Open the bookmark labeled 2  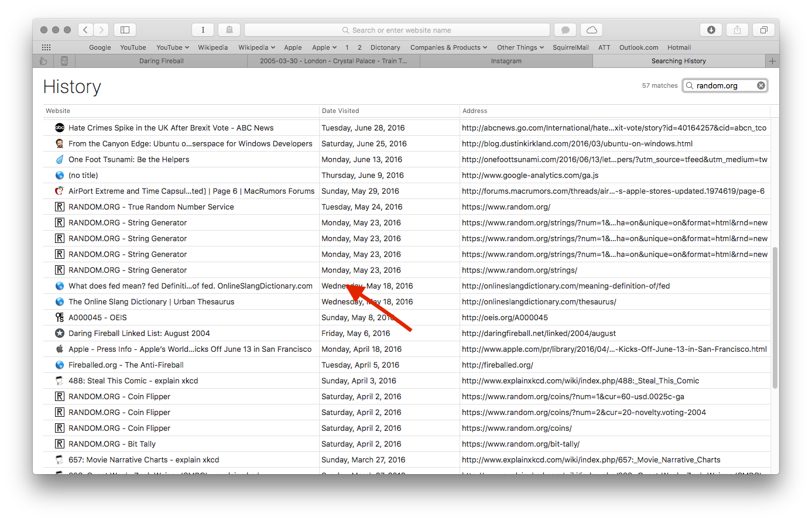359,47
